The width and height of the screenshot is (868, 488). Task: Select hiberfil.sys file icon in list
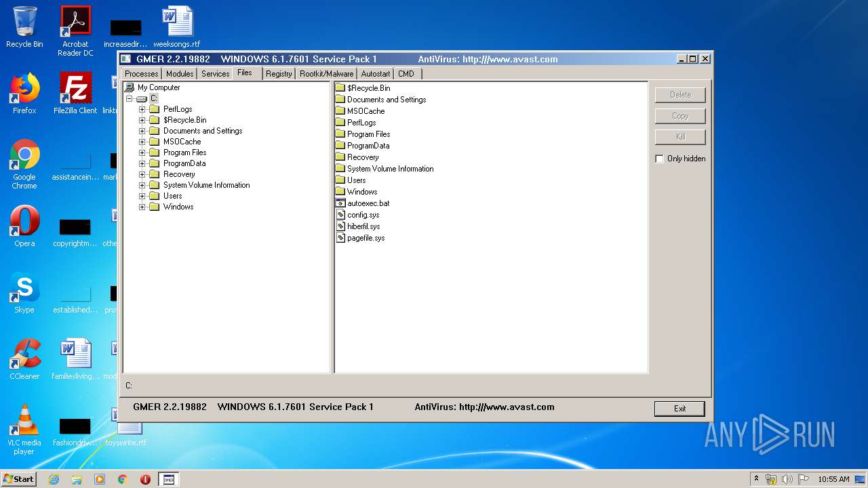click(x=340, y=226)
